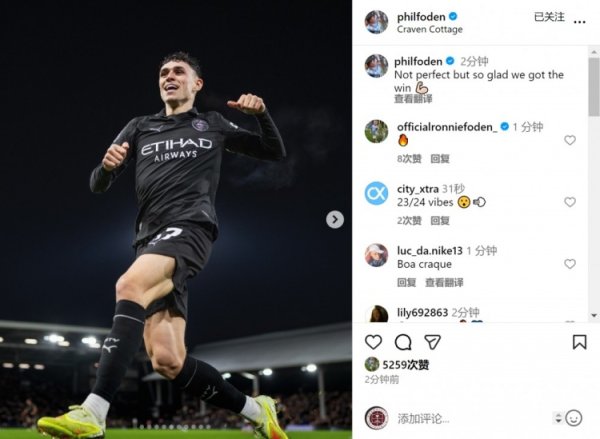This screenshot has width=600, height=439.
Task: Like the post with the heart icon
Action: (373, 342)
